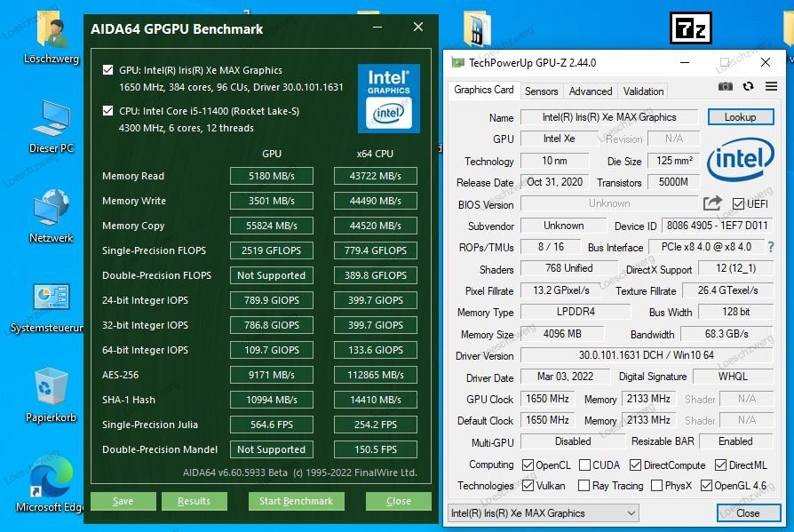Screen dimensions: 794x532
Task: Click Start Benchmark button
Action: [297, 501]
